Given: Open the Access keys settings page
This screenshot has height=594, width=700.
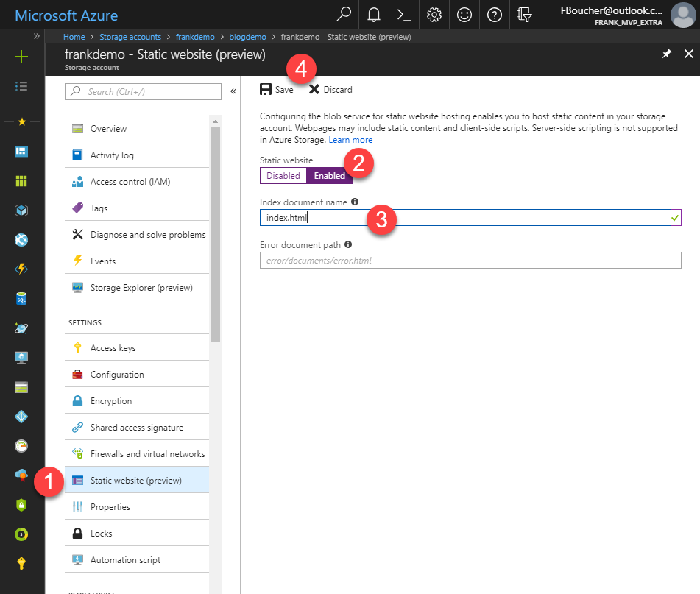Looking at the screenshot, I should click(x=113, y=348).
